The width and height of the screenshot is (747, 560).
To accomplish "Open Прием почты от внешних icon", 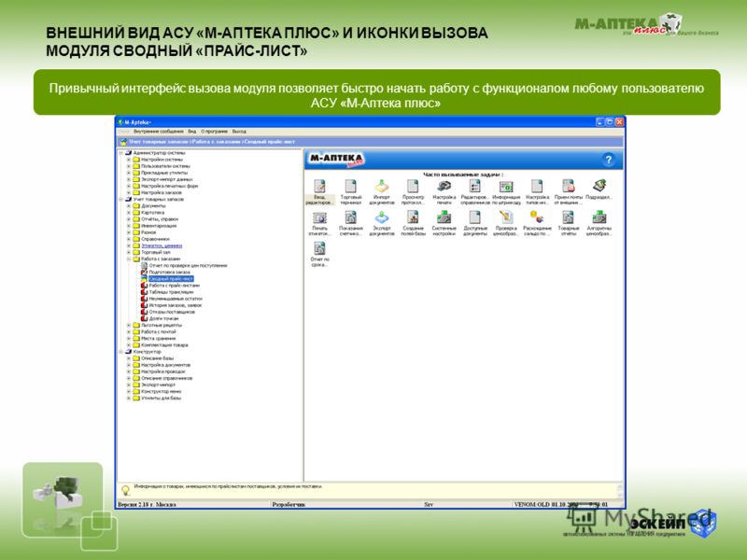I will point(569,192).
